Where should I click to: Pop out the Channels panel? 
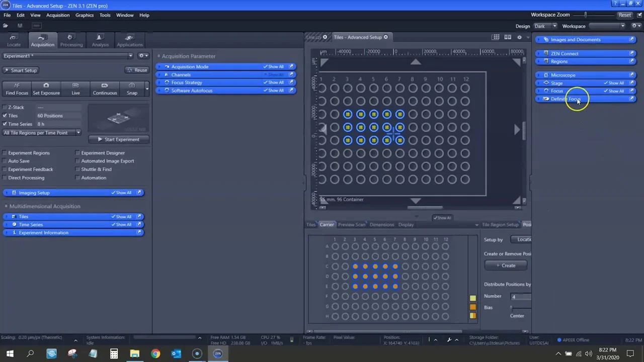pyautogui.click(x=291, y=74)
